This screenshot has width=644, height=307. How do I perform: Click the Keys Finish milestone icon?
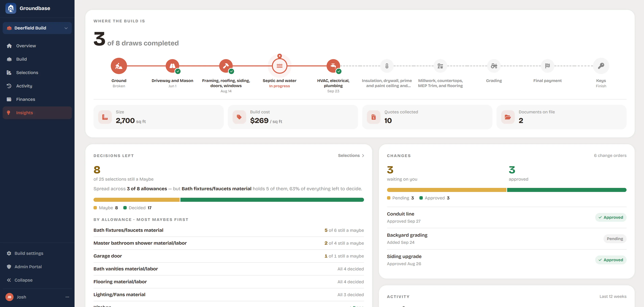pos(601,66)
